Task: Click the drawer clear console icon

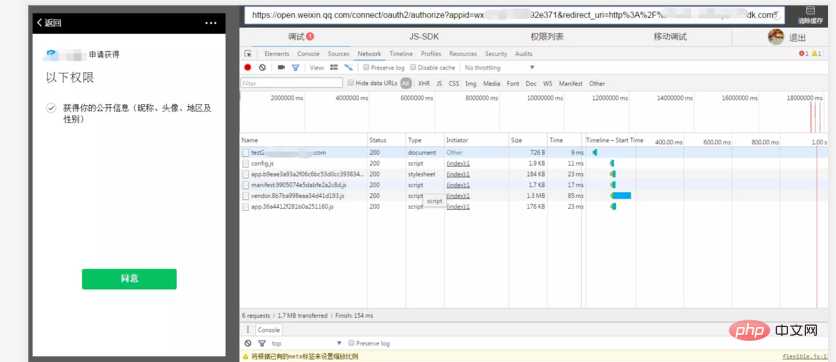Action: pyautogui.click(x=248, y=343)
